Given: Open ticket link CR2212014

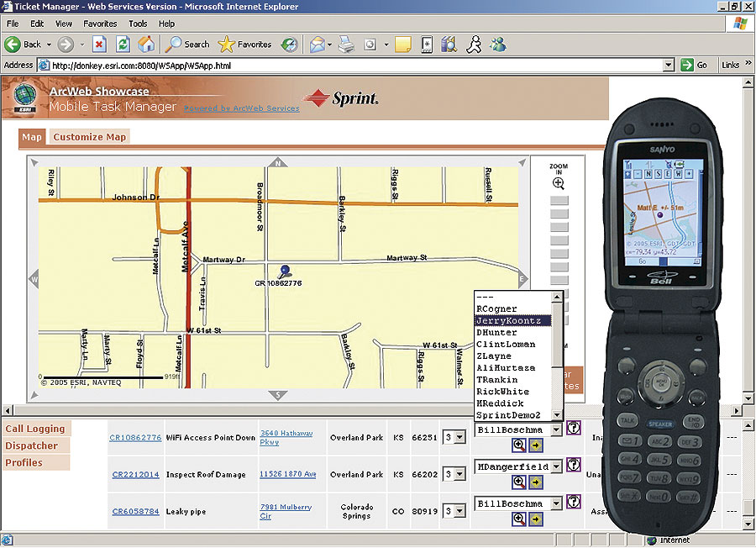Looking at the screenshot, I should click(x=135, y=474).
